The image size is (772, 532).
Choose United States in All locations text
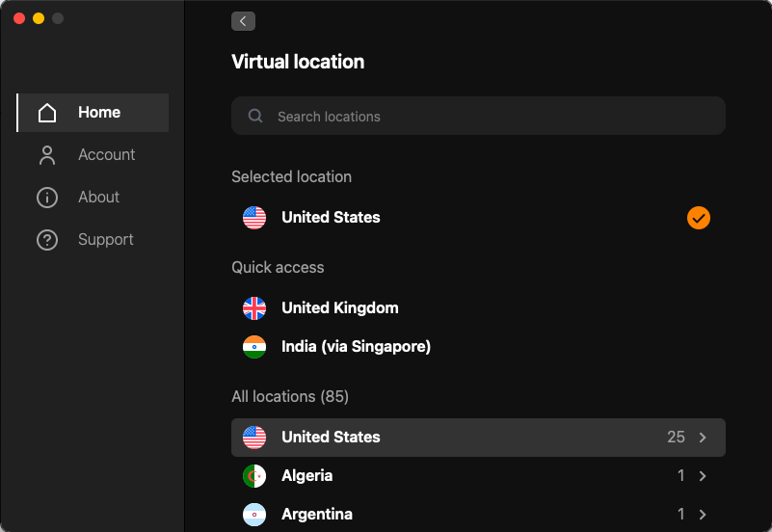pyautogui.click(x=331, y=437)
